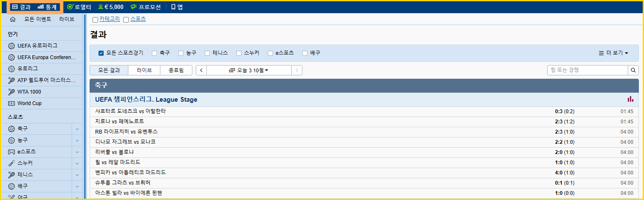Click gamepad icon beside e스포츠
Image resolution: width=644 pixels, height=200 pixels.
pyautogui.click(x=12, y=151)
